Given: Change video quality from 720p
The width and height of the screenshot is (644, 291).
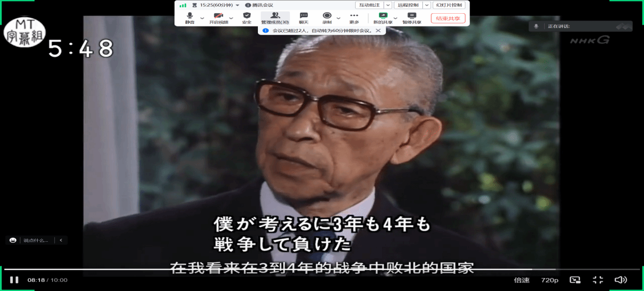Looking at the screenshot, I should pos(549,280).
